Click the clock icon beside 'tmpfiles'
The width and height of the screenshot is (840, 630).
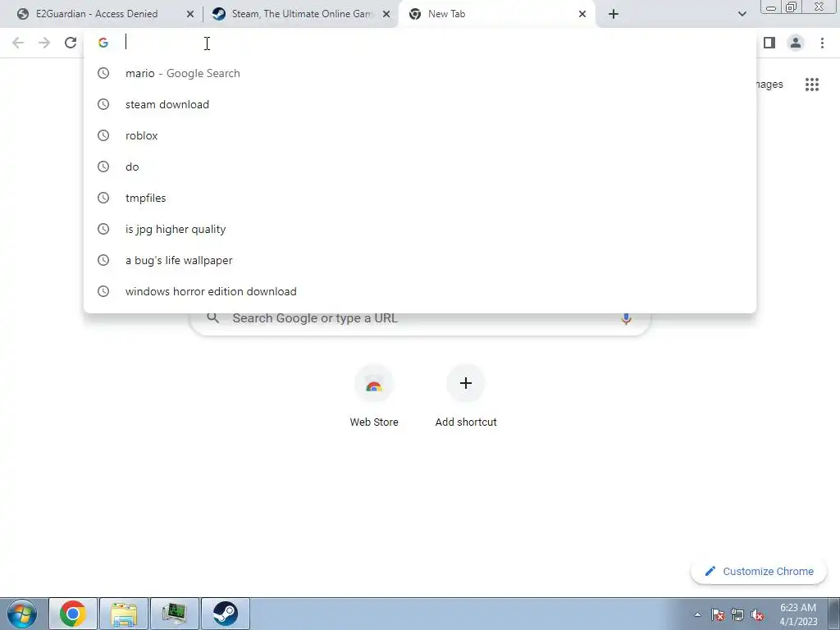click(x=103, y=198)
